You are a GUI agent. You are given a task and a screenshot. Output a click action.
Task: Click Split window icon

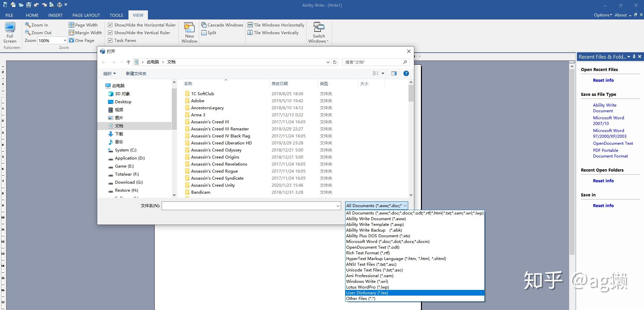[204, 33]
